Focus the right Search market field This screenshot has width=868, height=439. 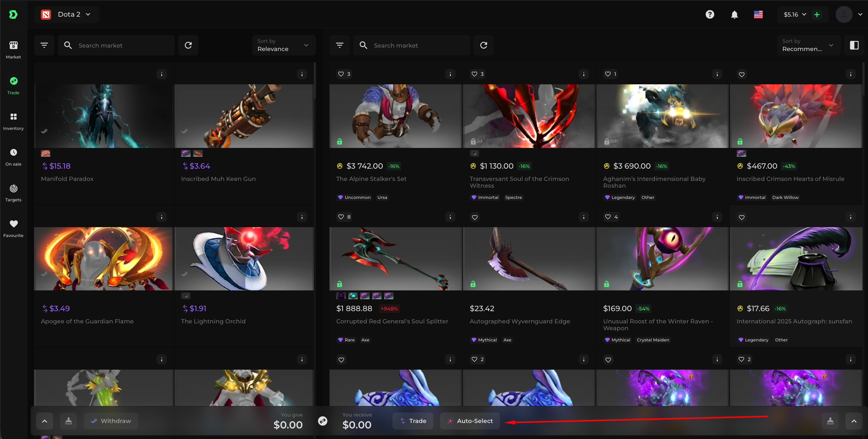(412, 45)
